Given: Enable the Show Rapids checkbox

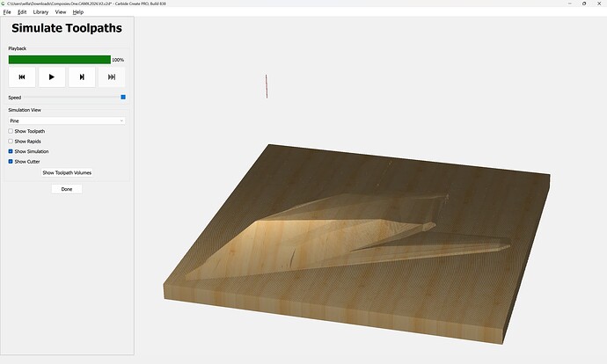Looking at the screenshot, I should point(11,142).
